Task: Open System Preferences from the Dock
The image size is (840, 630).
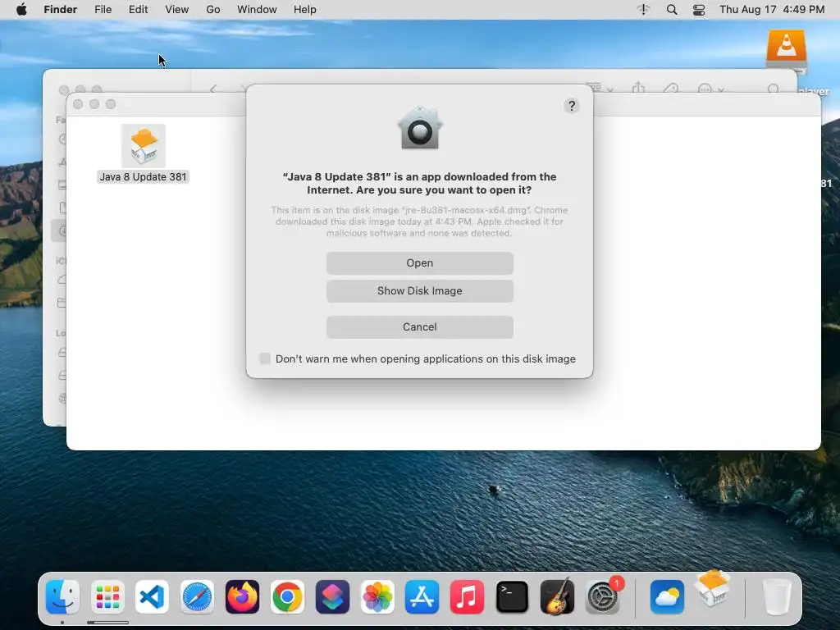Action: [602, 596]
